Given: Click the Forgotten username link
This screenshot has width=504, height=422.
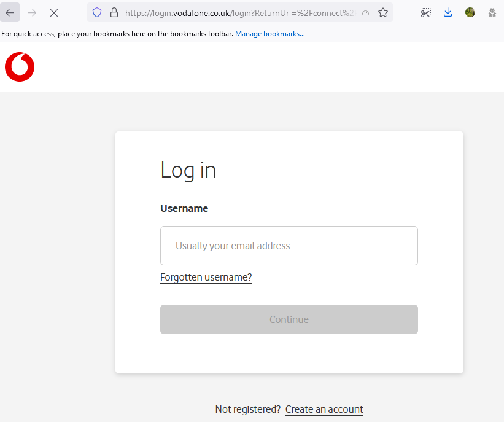Looking at the screenshot, I should (x=206, y=277).
